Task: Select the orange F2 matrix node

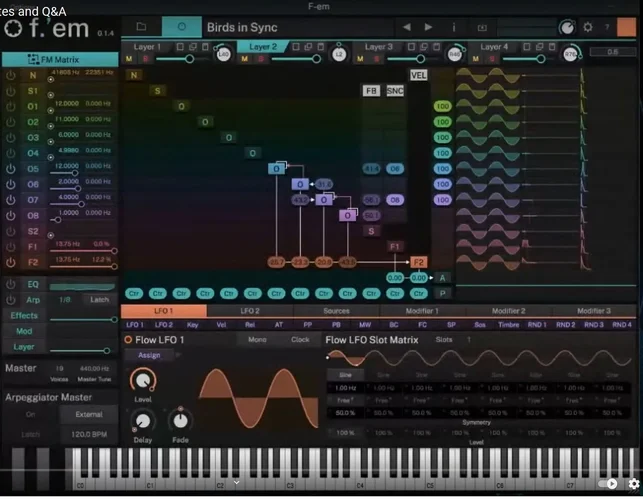Action: click(418, 262)
